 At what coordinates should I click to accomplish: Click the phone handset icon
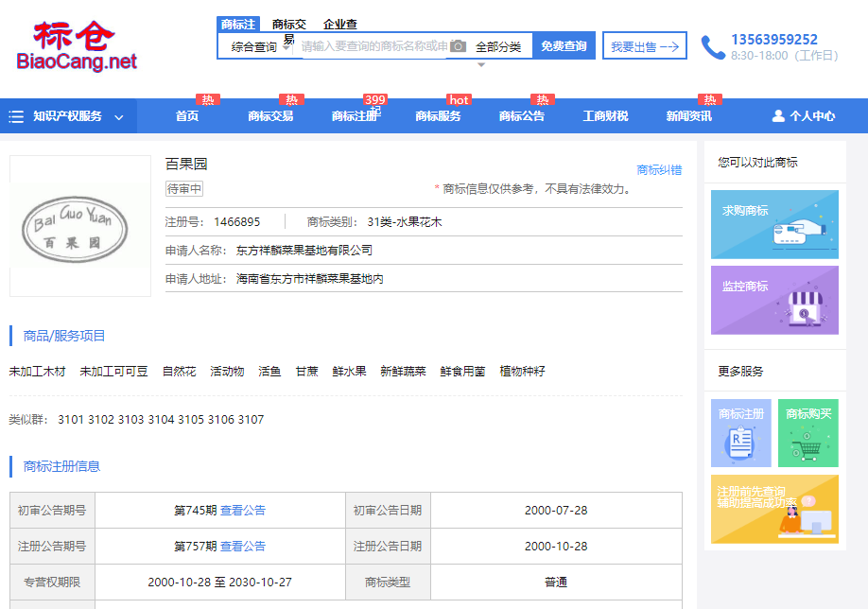pyautogui.click(x=712, y=47)
